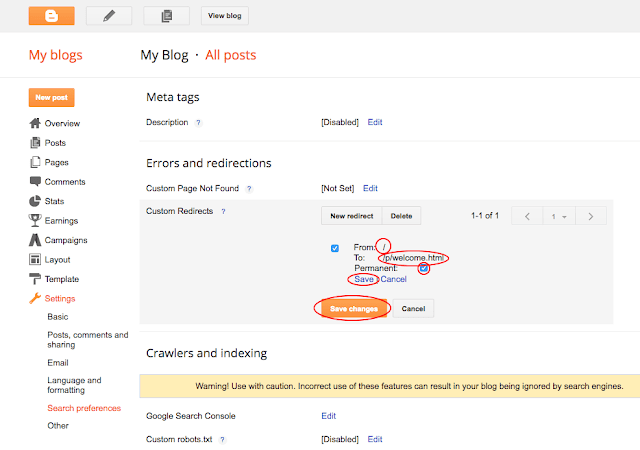Image resolution: width=640 pixels, height=450 pixels.
Task: Click the pencil compose icon
Action: click(x=109, y=15)
